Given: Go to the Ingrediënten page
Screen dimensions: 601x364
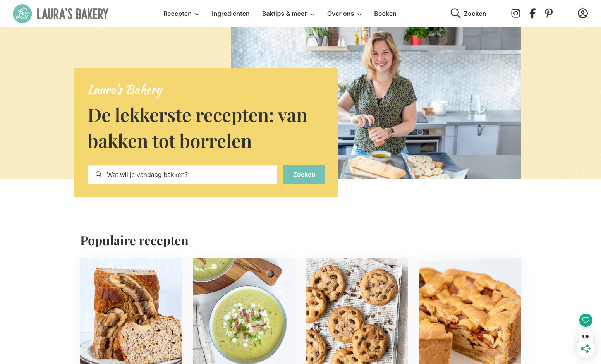Looking at the screenshot, I should tap(230, 14).
